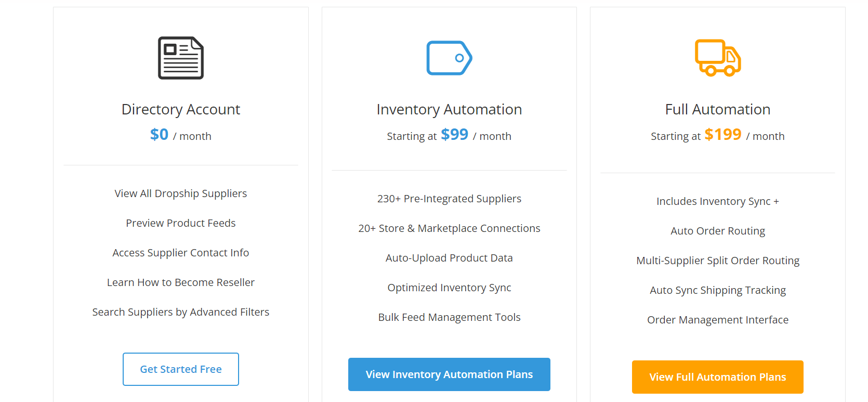This screenshot has width=868, height=402.
Task: Click the orange delivery truck icon
Action: point(718,58)
